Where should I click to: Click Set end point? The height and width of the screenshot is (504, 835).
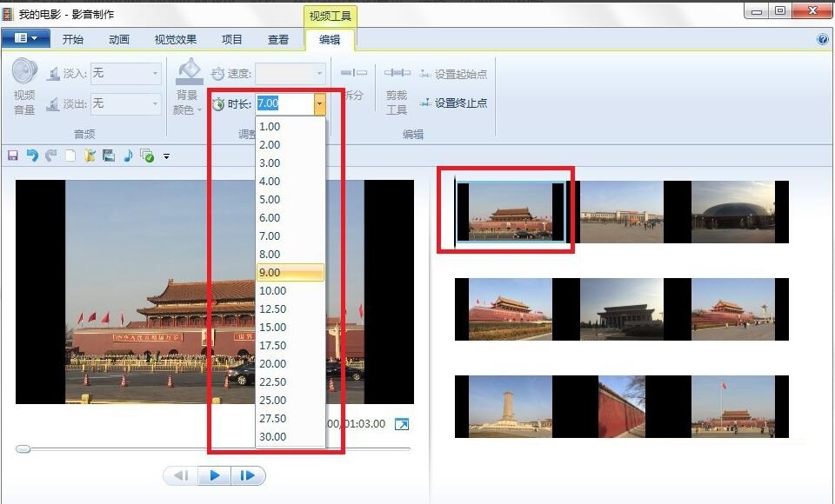click(453, 103)
